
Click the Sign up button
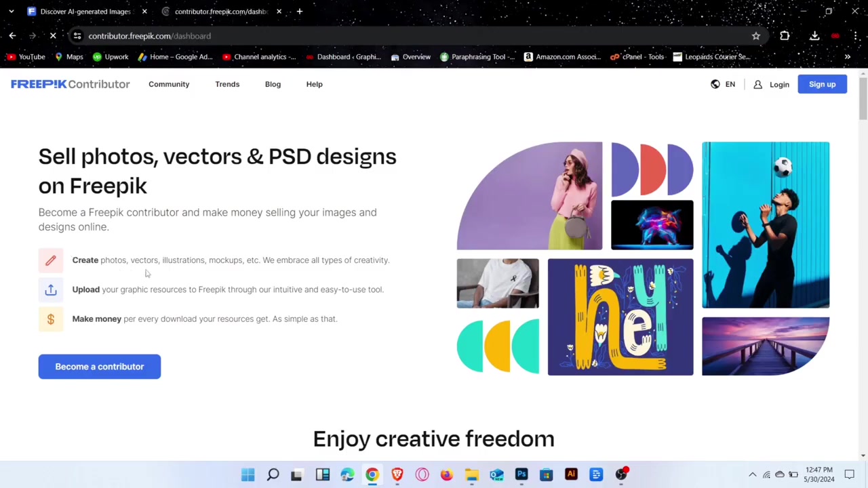click(x=822, y=84)
